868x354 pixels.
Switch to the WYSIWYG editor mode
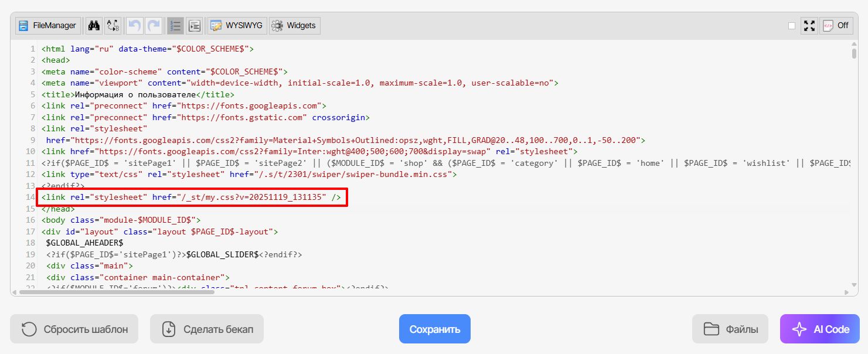coord(237,26)
